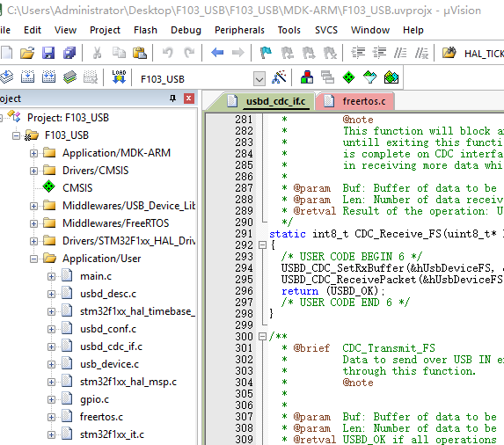The width and height of the screenshot is (504, 445).
Task: Open the SVCS menu
Action: pos(326,30)
